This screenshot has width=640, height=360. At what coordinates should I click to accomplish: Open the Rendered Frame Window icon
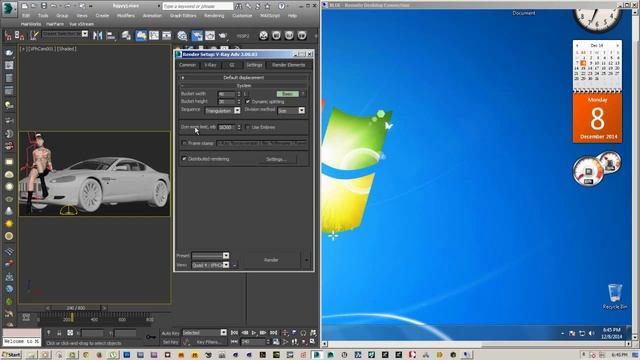pos(210,36)
